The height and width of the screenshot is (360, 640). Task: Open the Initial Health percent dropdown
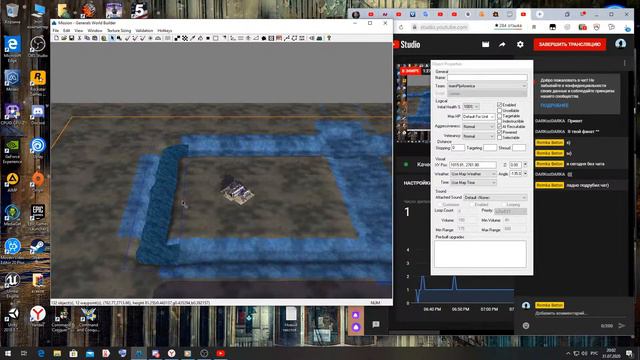pos(471,107)
